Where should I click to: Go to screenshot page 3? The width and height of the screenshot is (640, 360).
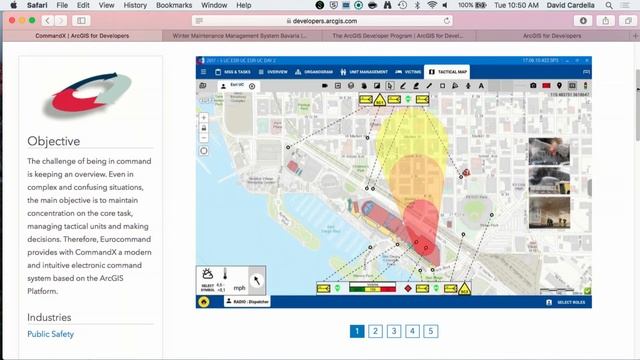pyautogui.click(x=394, y=331)
